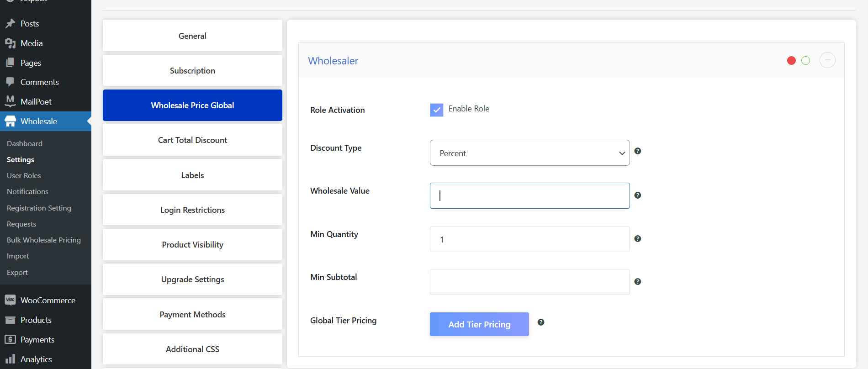Click the red status dot on the Wholesaler header

(x=792, y=61)
